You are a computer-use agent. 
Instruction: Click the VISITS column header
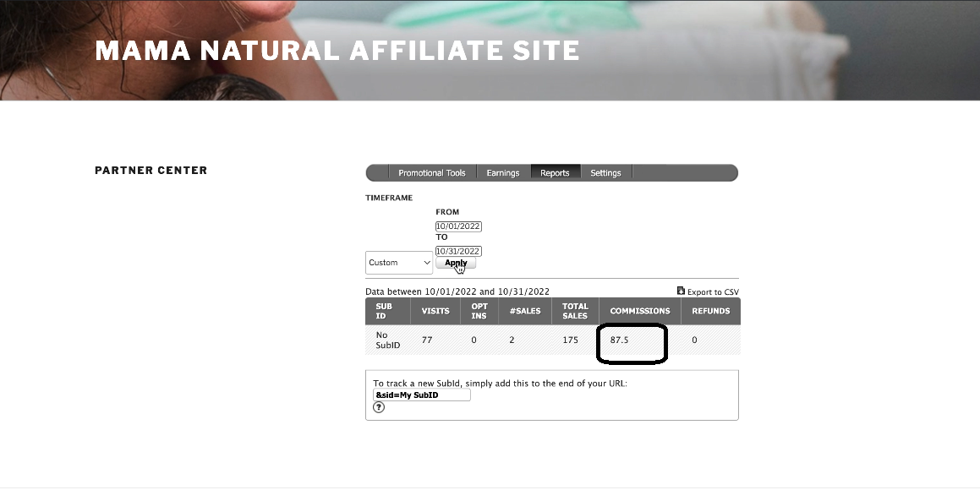tap(435, 311)
